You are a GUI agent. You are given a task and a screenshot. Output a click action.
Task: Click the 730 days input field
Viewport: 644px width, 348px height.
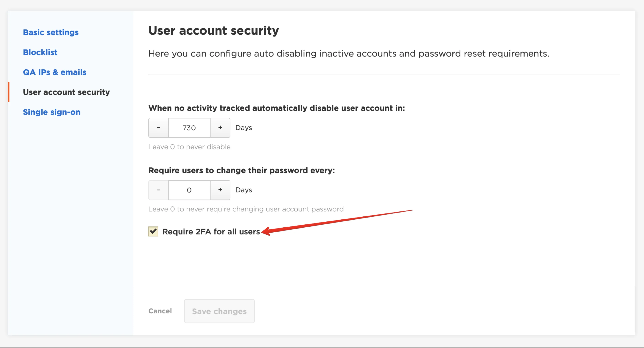[189, 128]
